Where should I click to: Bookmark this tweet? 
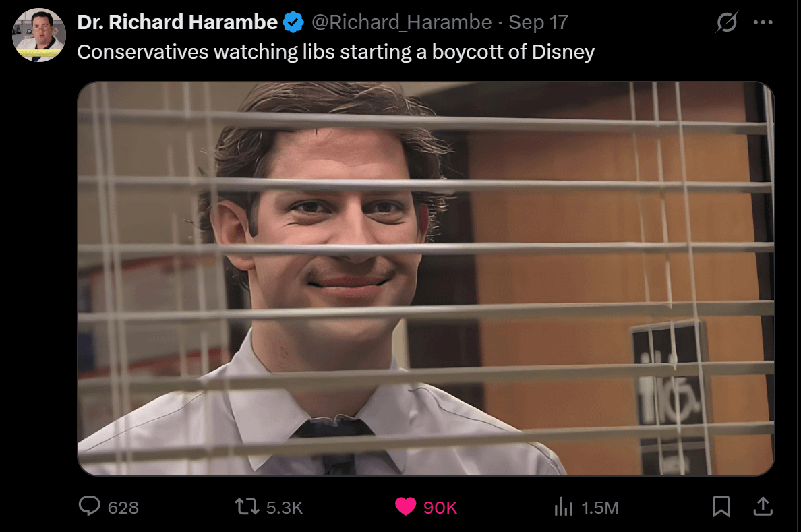[721, 506]
